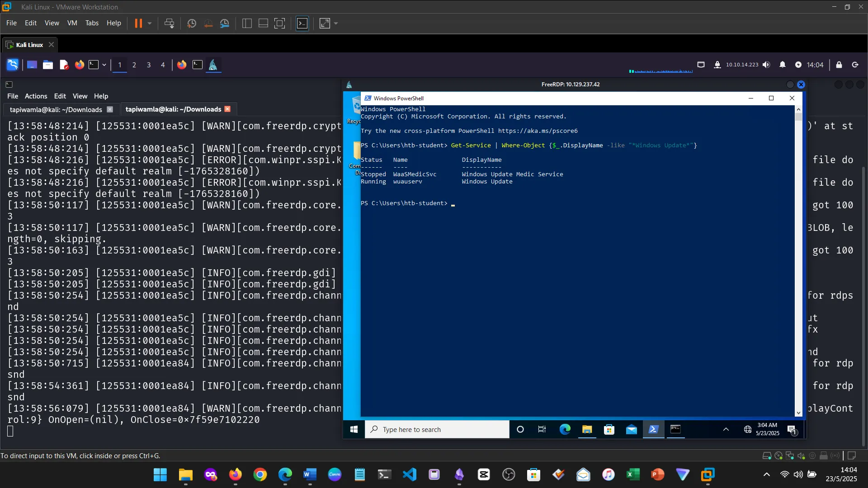
Task: Toggle the VMware console view button
Action: coord(302,23)
